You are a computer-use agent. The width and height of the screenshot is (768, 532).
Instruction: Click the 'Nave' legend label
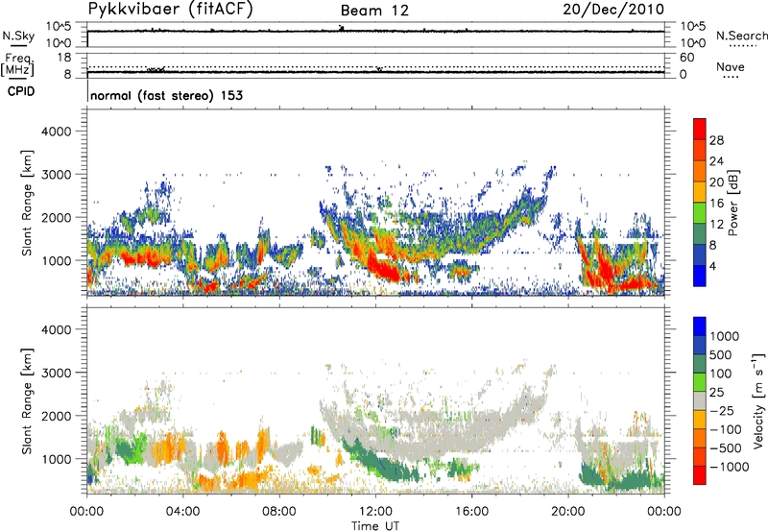tap(731, 66)
